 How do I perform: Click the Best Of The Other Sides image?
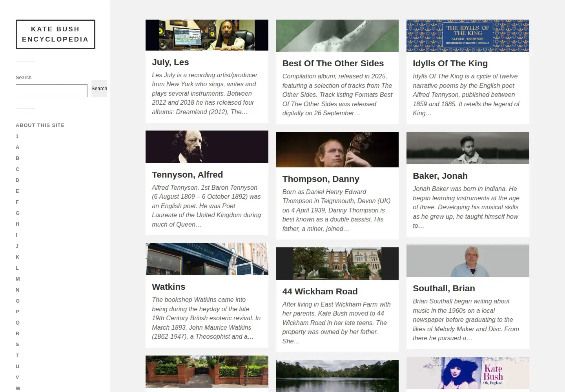point(337,36)
